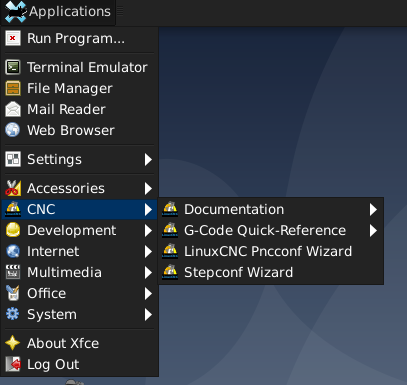Expand the Documentation submenu arrow
Viewport: 407px width, 385px height.
pos(373,209)
